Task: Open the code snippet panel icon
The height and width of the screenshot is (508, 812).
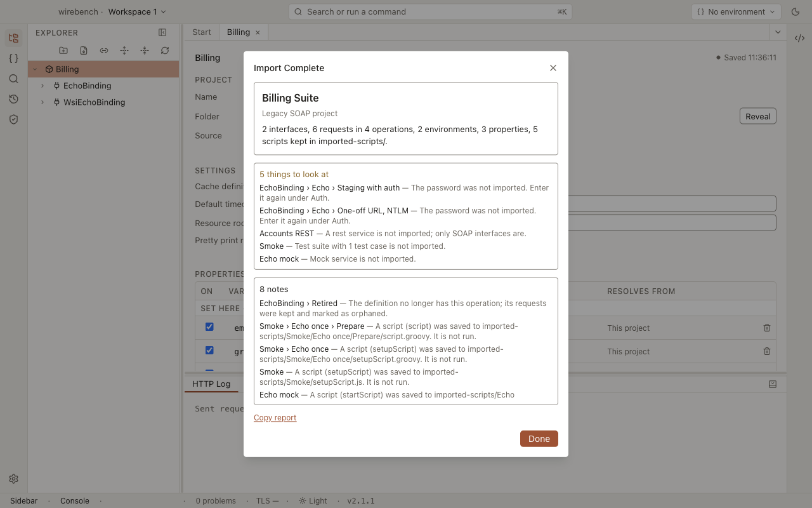Action: click(799, 38)
